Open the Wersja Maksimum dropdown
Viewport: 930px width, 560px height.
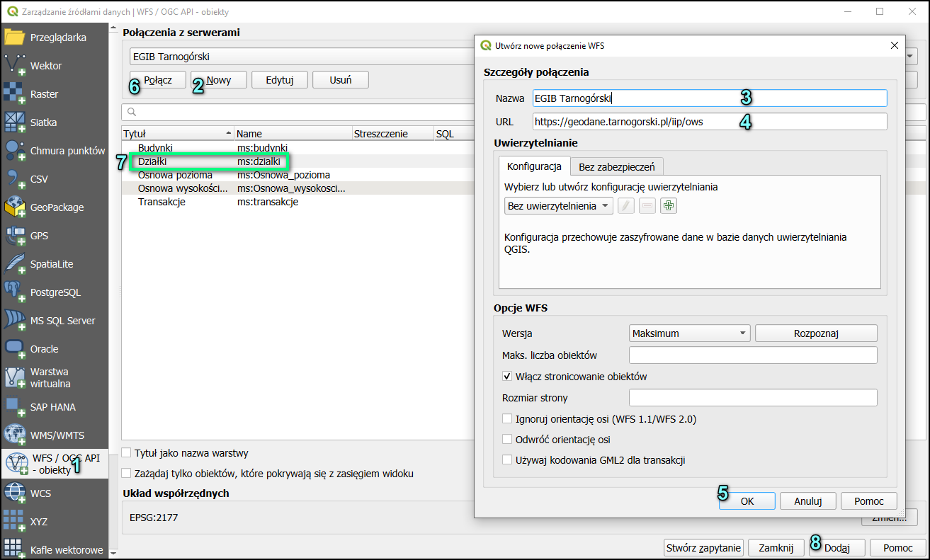point(689,333)
